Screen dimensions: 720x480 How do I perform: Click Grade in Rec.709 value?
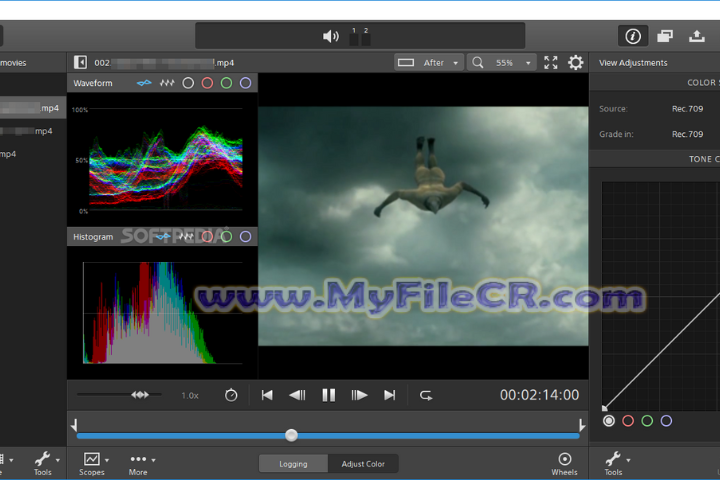tap(687, 134)
